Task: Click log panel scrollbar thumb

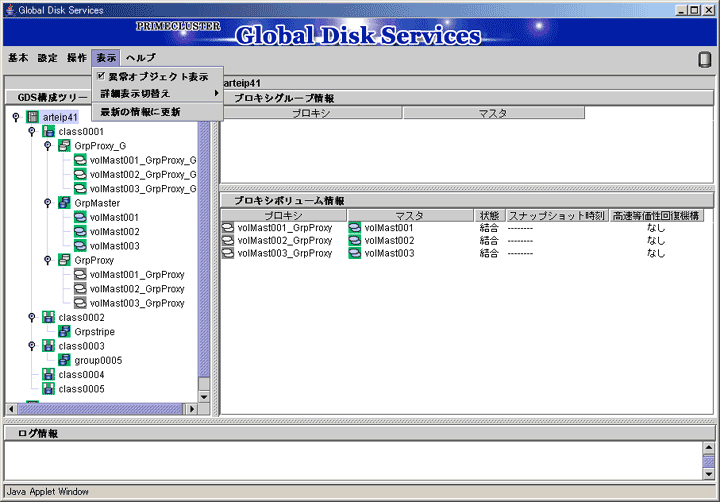Action: click(x=709, y=461)
